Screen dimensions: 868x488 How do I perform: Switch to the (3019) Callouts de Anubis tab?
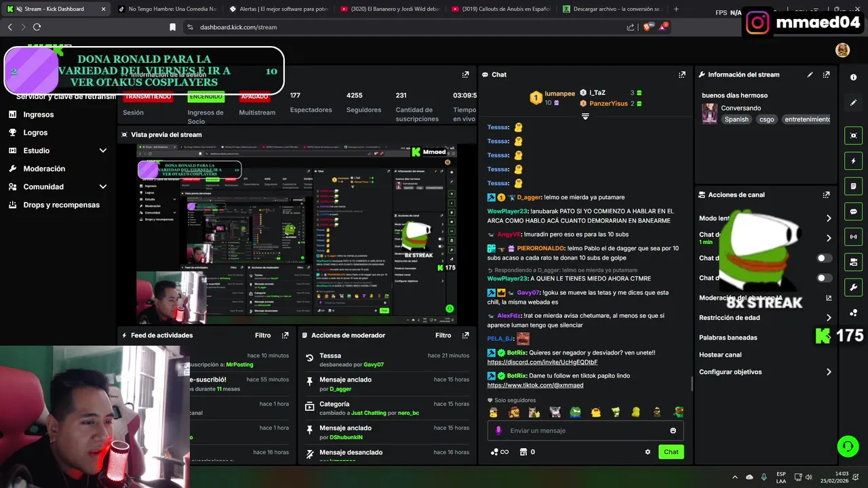click(x=500, y=9)
